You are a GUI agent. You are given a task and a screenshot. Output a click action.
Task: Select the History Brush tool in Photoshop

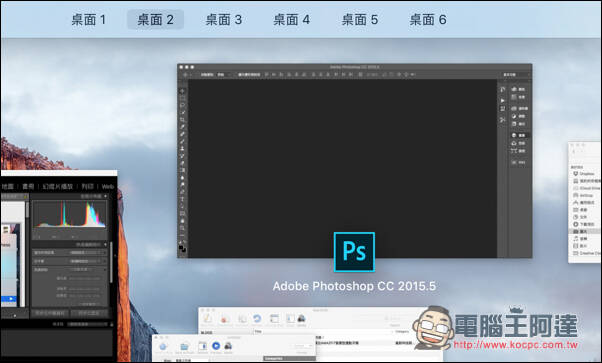coord(182,156)
